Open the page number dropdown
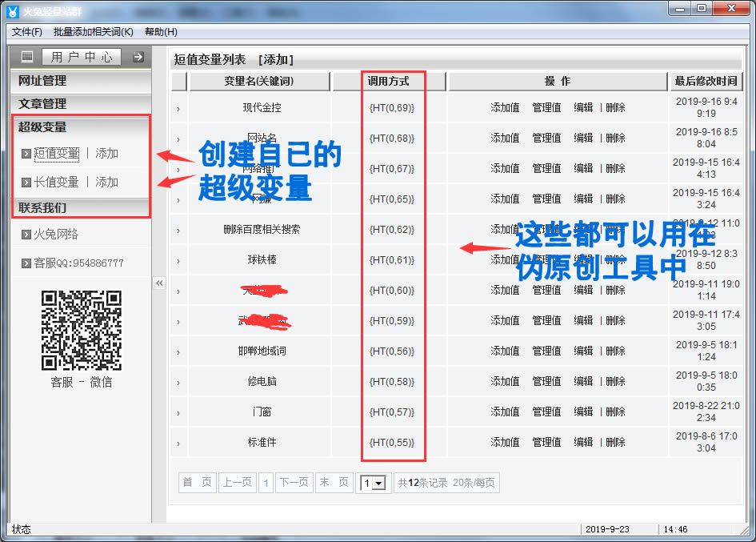Image resolution: width=756 pixels, height=542 pixels. pos(374,483)
